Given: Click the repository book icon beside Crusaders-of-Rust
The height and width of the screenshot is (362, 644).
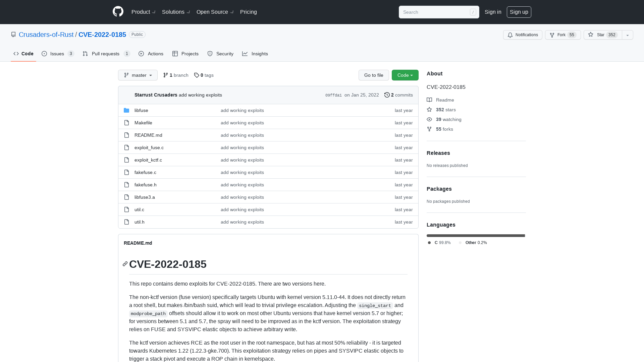Looking at the screenshot, I should (x=13, y=35).
